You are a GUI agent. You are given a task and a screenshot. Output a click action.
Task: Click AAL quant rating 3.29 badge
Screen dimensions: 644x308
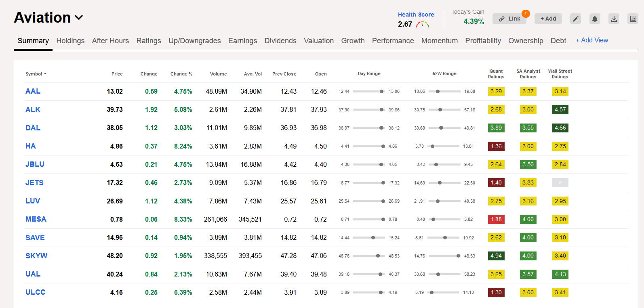(496, 92)
